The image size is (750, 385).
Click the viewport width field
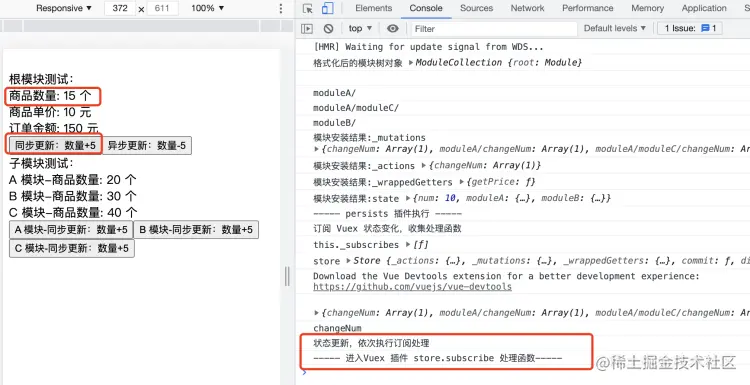point(120,9)
